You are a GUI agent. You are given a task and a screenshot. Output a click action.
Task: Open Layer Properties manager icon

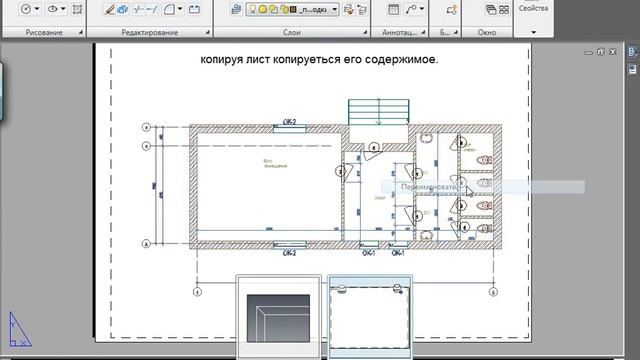236,9
